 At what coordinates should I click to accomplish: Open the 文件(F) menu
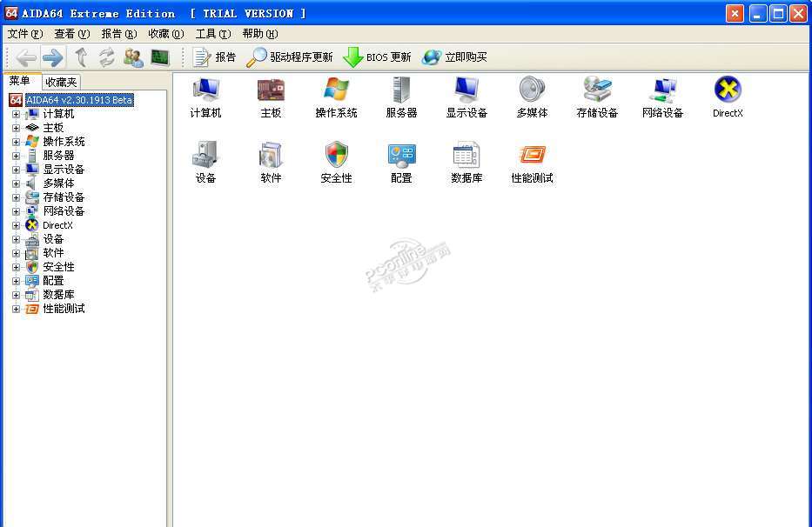pos(25,34)
